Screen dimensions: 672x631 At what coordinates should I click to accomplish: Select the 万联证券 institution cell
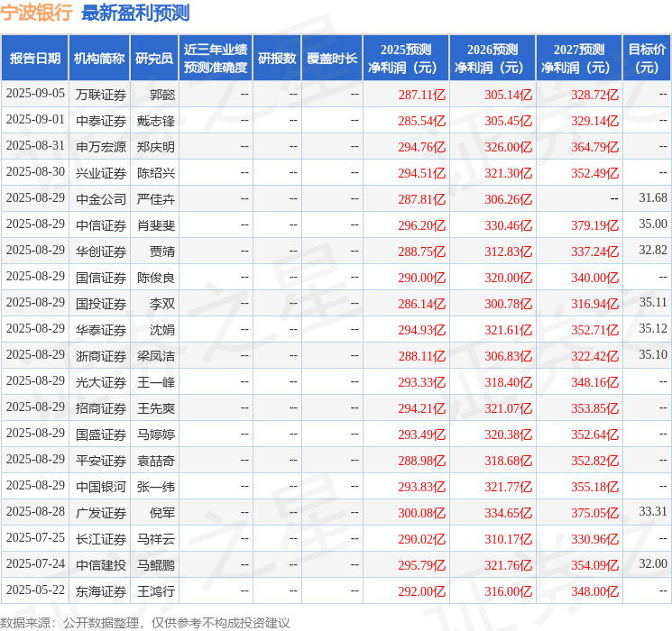coord(101,95)
